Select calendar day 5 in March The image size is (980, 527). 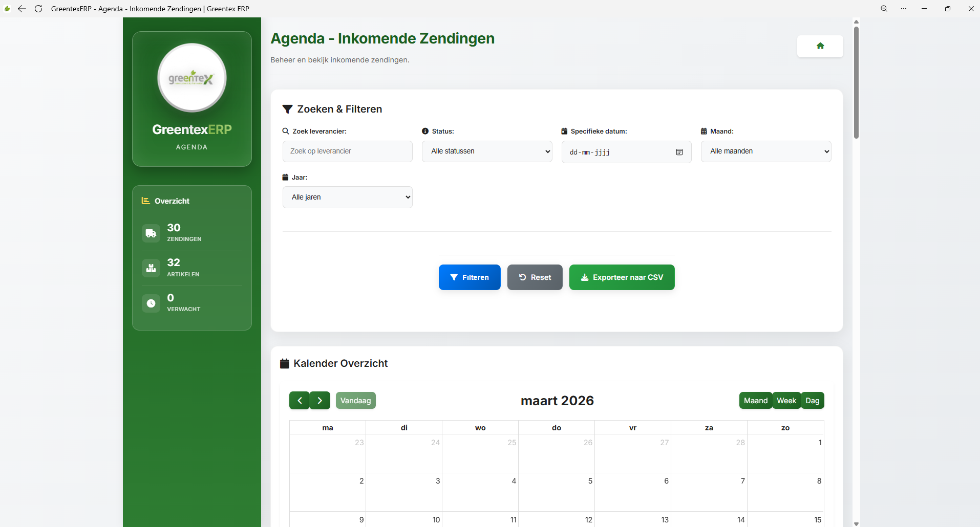(x=557, y=492)
